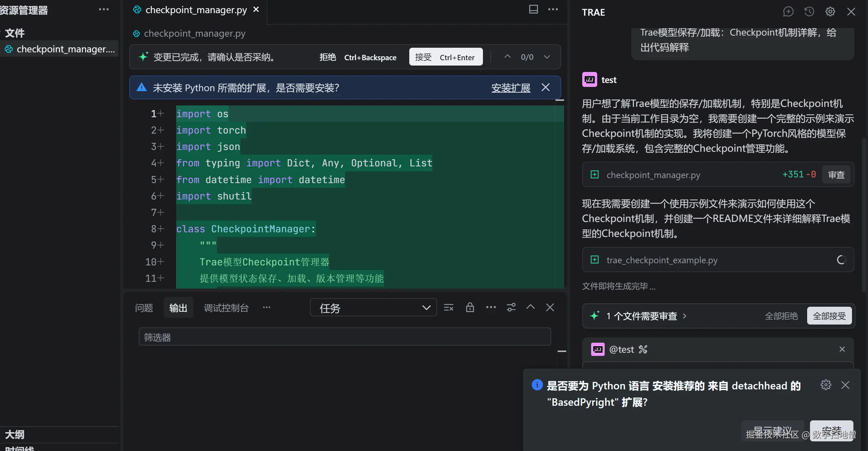Open new chat in TRAE panel

click(x=788, y=12)
